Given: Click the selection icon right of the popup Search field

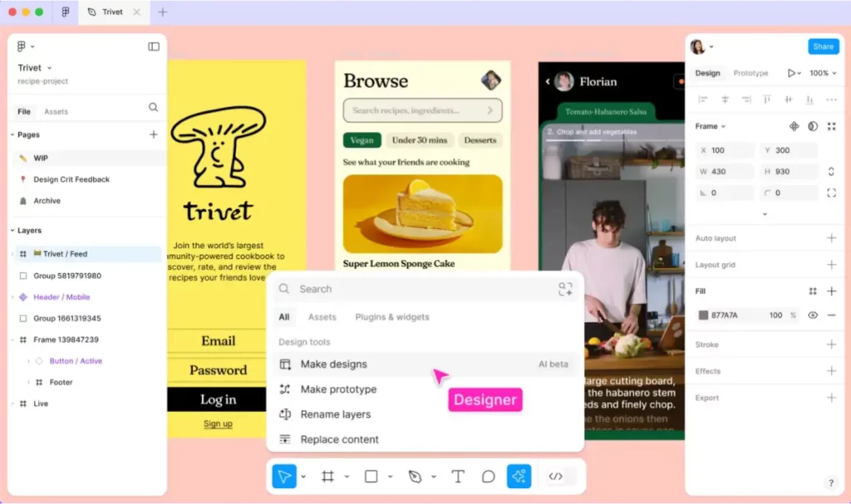Looking at the screenshot, I should tap(565, 289).
